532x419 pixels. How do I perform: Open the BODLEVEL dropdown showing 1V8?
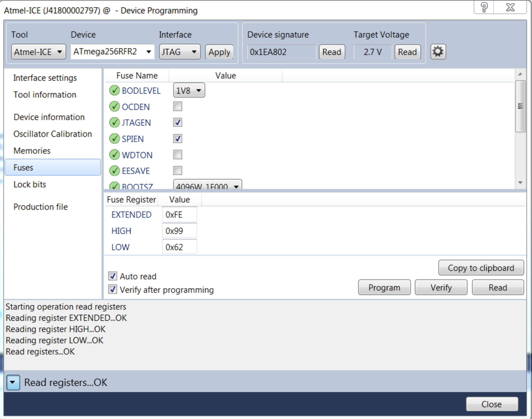[x=189, y=90]
